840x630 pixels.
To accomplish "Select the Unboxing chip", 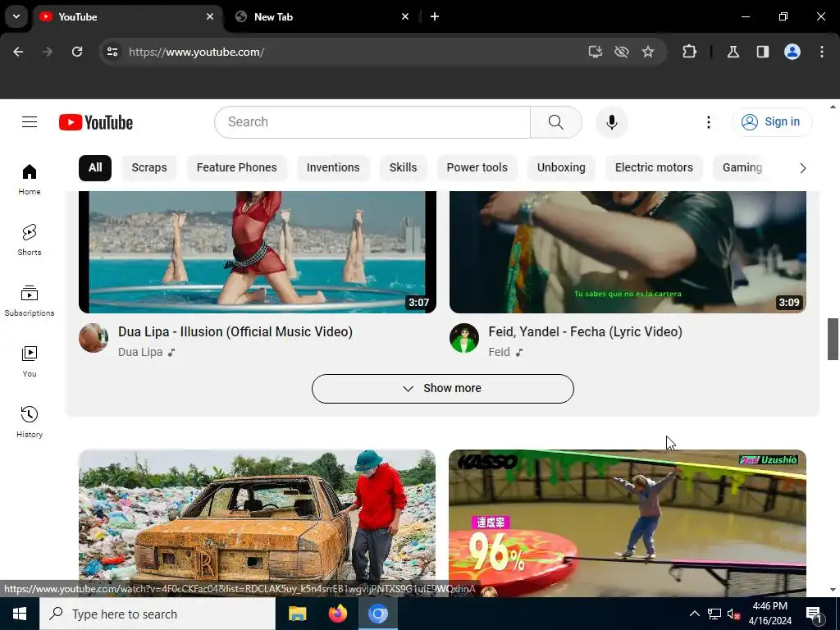I will click(561, 167).
